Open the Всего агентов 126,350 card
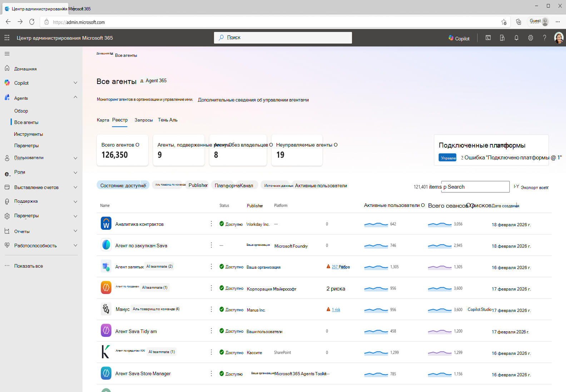 (x=122, y=150)
